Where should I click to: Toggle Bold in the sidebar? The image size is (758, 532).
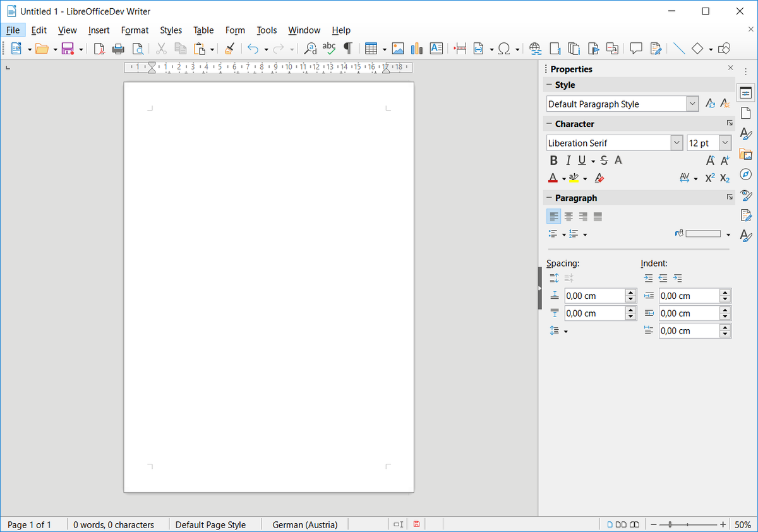554,160
